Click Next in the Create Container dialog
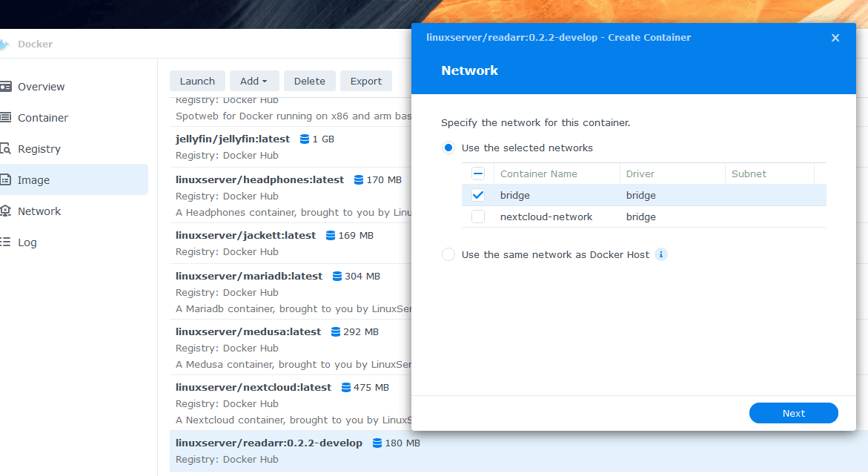This screenshot has width=868, height=476. click(793, 413)
